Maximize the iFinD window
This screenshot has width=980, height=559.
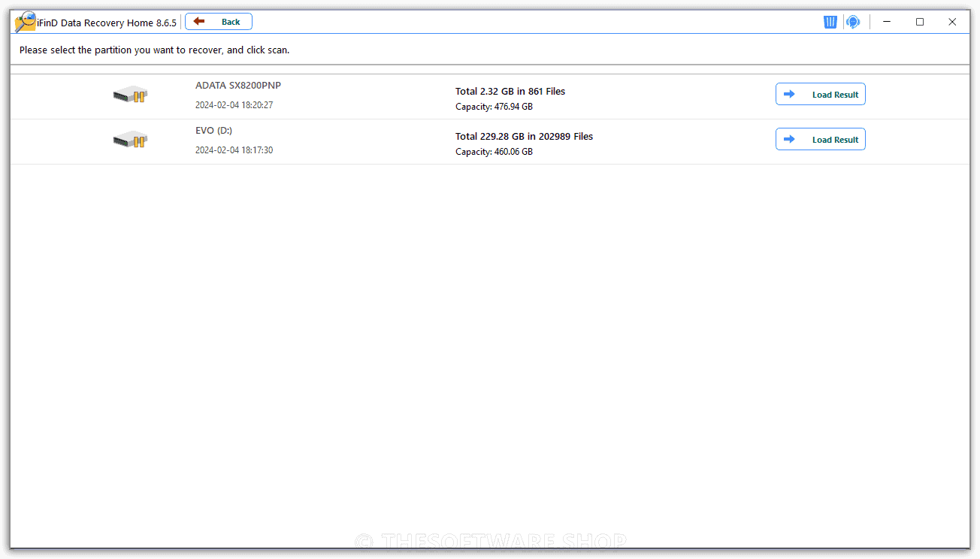point(920,22)
